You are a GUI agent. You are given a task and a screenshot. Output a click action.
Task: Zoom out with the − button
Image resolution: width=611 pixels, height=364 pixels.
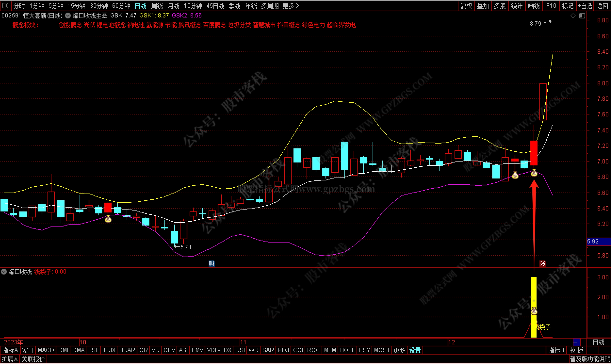pos(605,350)
